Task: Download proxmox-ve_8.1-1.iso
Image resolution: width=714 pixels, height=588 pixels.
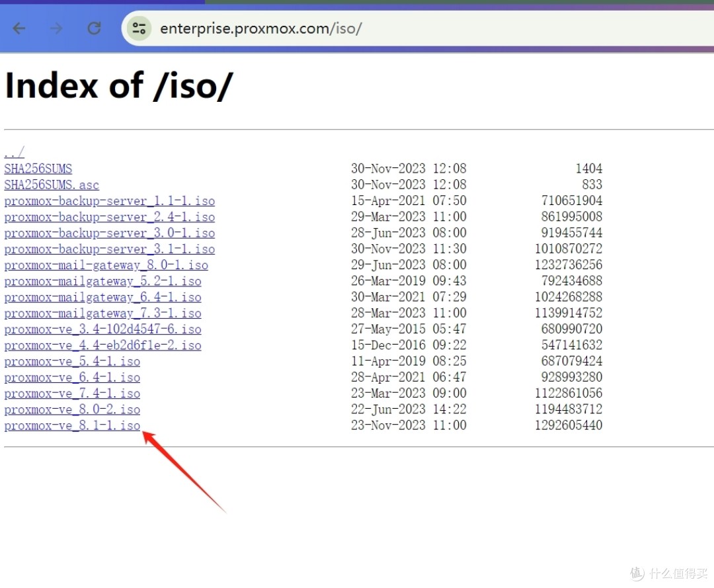Action: tap(73, 425)
